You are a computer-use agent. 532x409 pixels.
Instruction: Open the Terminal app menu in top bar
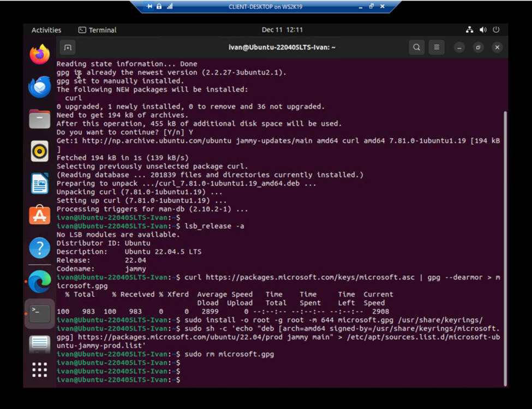pyautogui.click(x=98, y=30)
